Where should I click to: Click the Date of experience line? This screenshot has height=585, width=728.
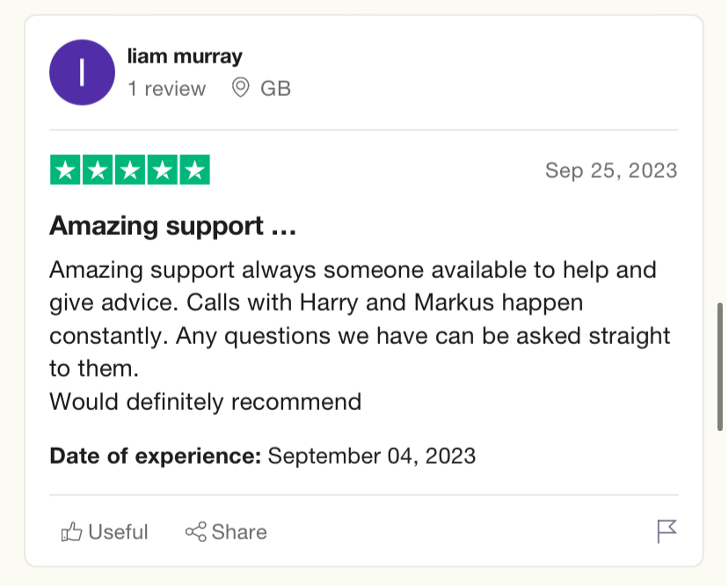tap(263, 456)
